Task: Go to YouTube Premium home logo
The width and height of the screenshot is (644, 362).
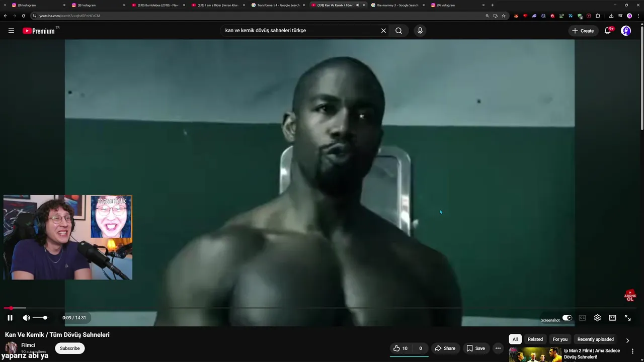Action: click(x=38, y=31)
